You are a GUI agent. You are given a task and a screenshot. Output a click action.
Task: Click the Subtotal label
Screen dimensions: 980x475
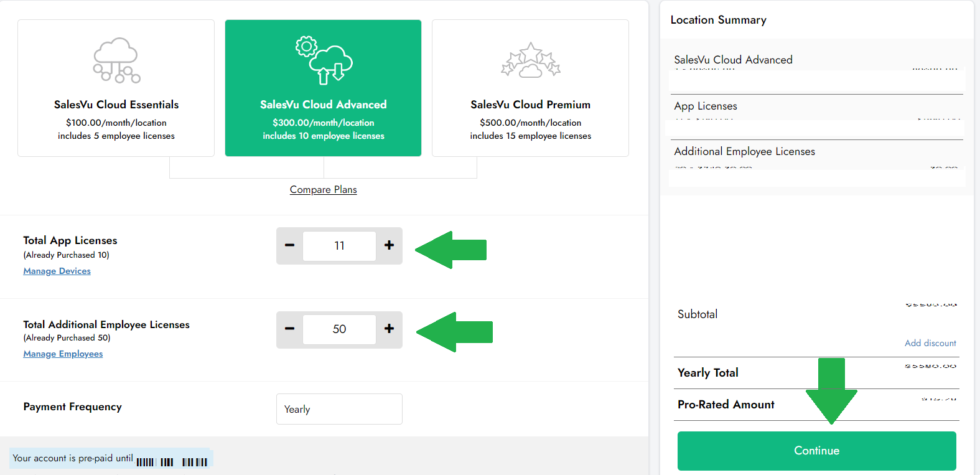698,314
